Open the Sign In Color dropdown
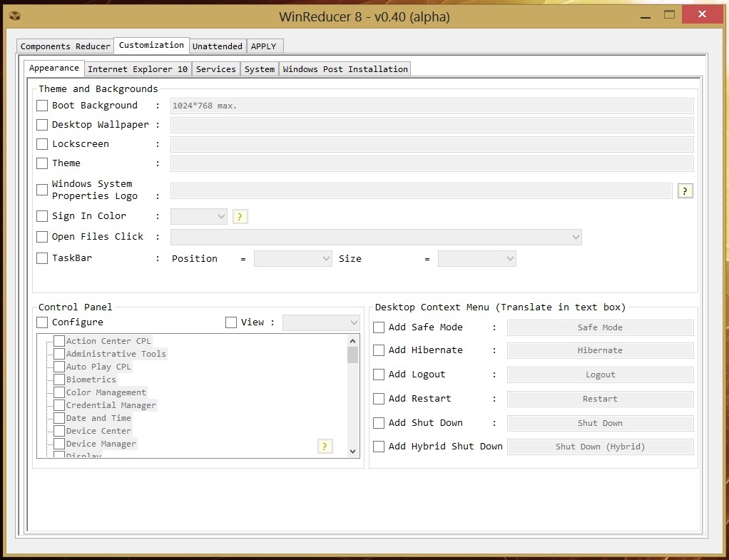This screenshot has height=560, width=729. [x=199, y=216]
